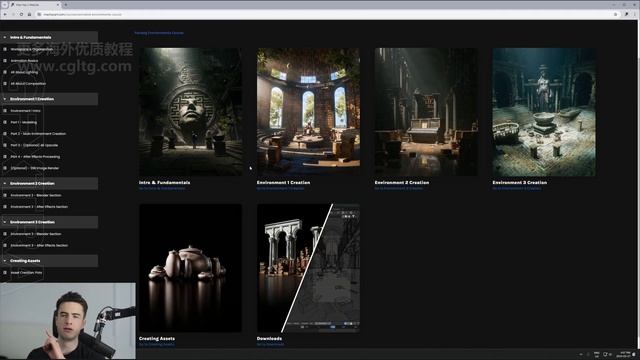Click the icon beside Asset Creation: Pots
The height and width of the screenshot is (360, 640).
click(5, 272)
